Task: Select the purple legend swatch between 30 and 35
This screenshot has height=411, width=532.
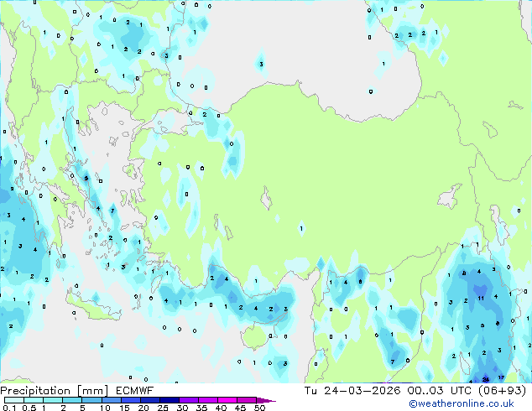Action: 188,400
